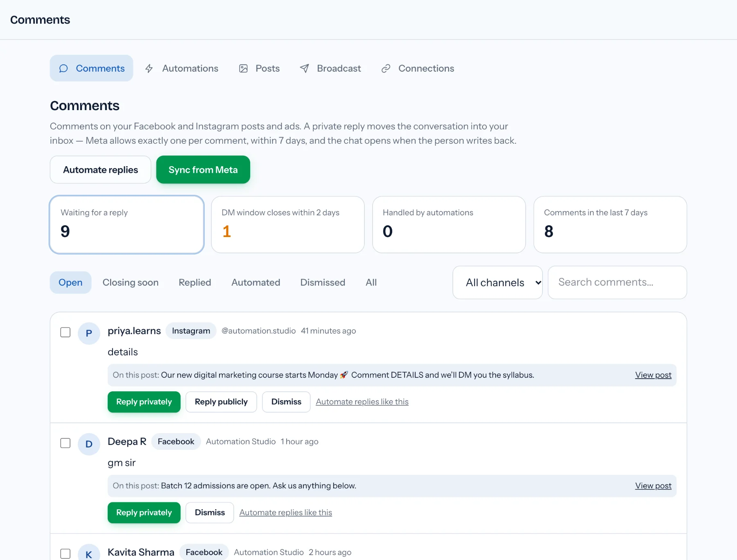The height and width of the screenshot is (560, 737).
Task: Click Automate replies like this under Deepa R
Action: (x=286, y=513)
